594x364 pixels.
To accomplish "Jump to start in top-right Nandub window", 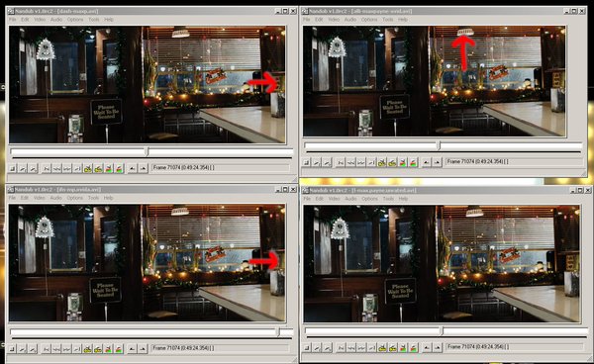I will (341, 162).
